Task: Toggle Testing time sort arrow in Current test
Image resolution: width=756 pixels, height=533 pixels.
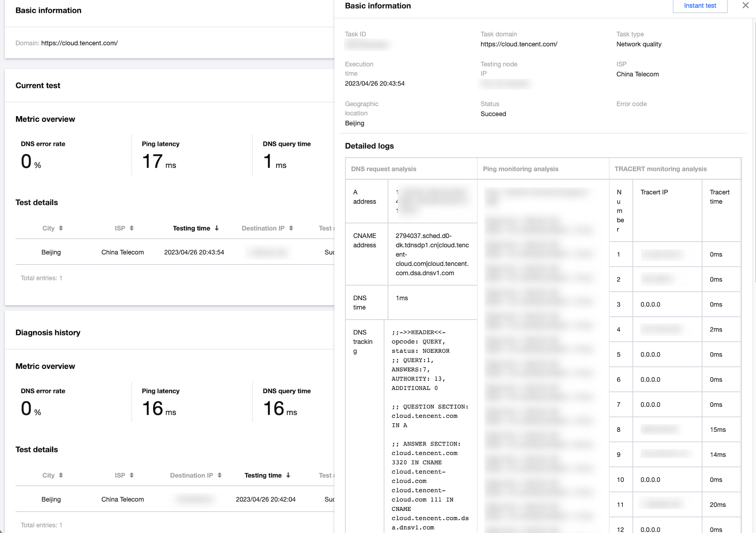Action: [x=217, y=228]
